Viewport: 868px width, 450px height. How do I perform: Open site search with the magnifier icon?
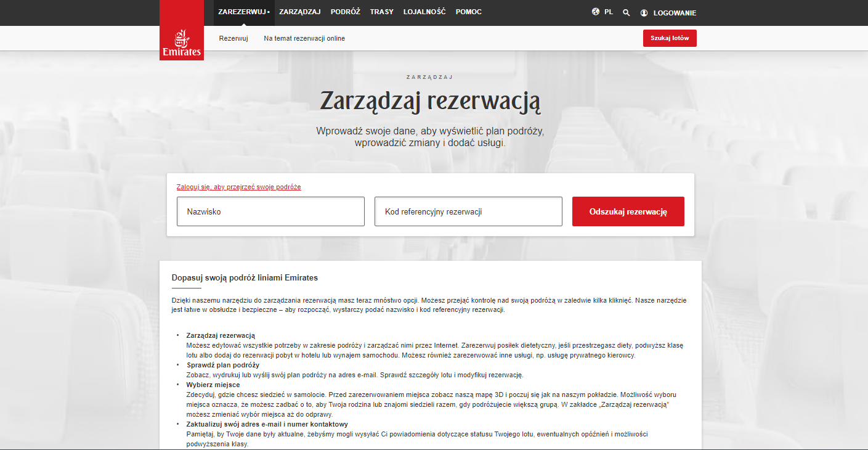[627, 12]
